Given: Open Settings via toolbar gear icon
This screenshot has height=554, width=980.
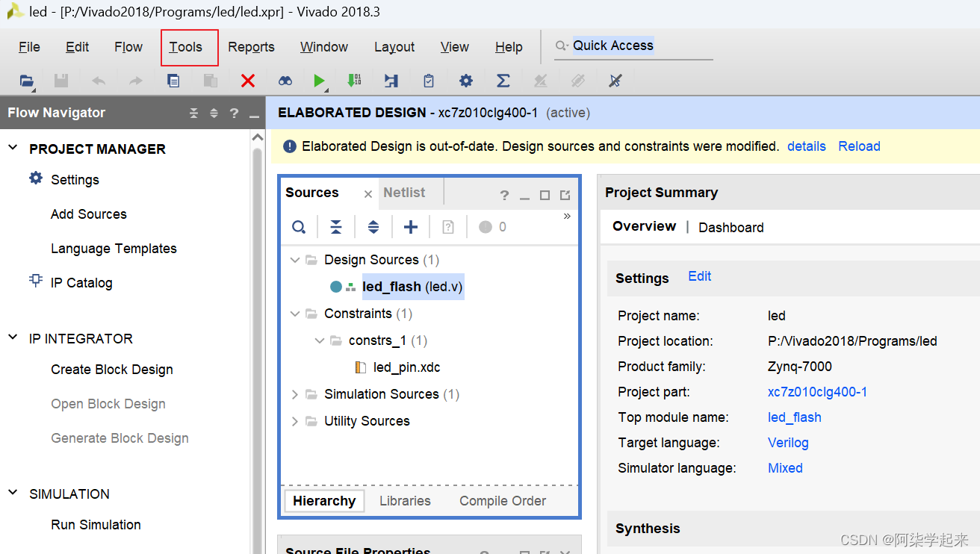Looking at the screenshot, I should [x=466, y=81].
